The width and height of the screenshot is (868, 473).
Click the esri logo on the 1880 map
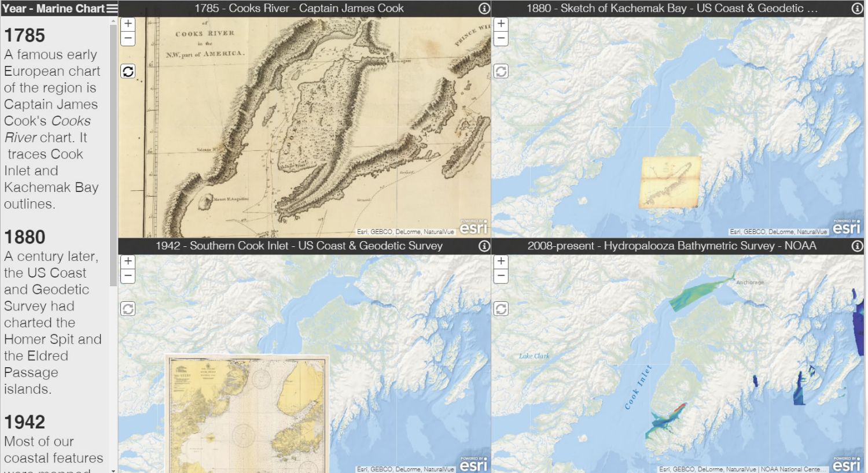[x=847, y=227]
